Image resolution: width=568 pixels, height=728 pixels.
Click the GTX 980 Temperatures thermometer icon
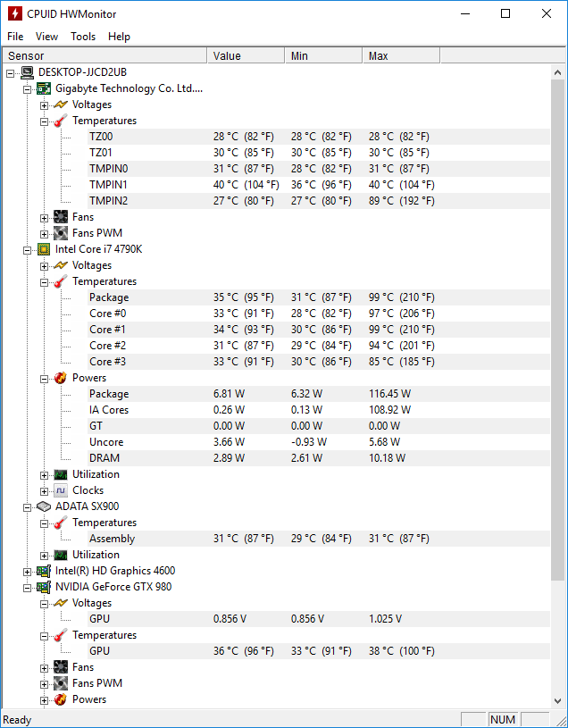[61, 635]
